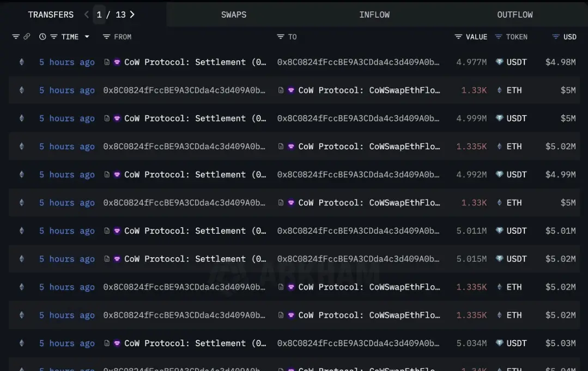Click the Ethereum chain icon in 5.034M row
Screen dimensions: 588x371
[22, 343]
